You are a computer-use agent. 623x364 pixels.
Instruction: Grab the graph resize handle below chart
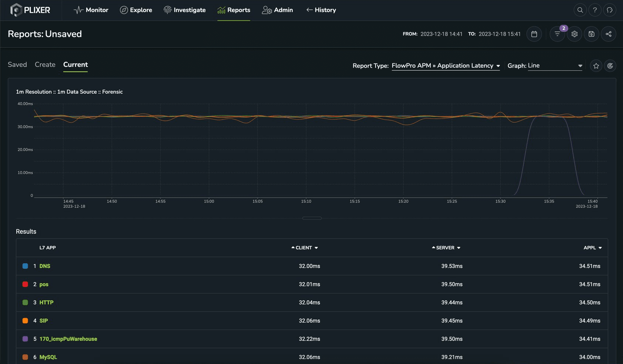coord(312,218)
